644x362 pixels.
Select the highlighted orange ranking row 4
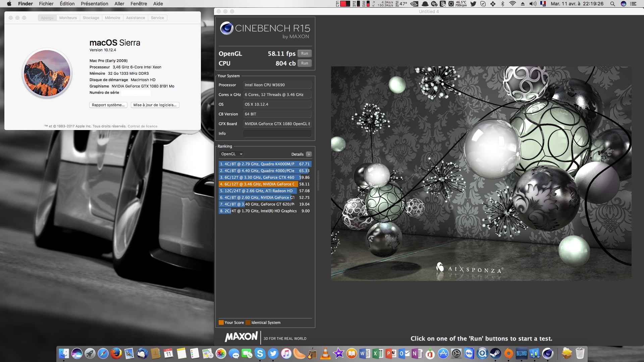265,184
